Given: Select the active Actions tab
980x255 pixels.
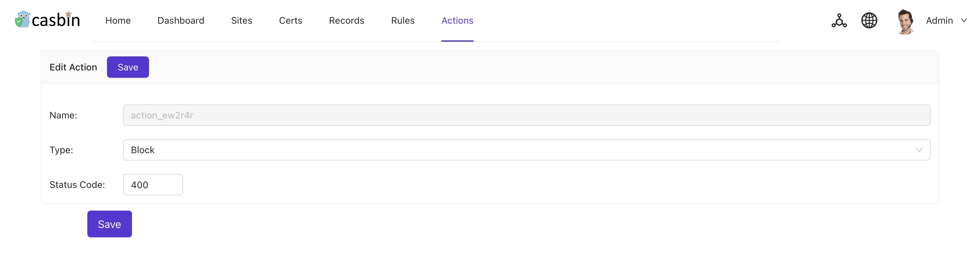Looking at the screenshot, I should coord(457,21).
